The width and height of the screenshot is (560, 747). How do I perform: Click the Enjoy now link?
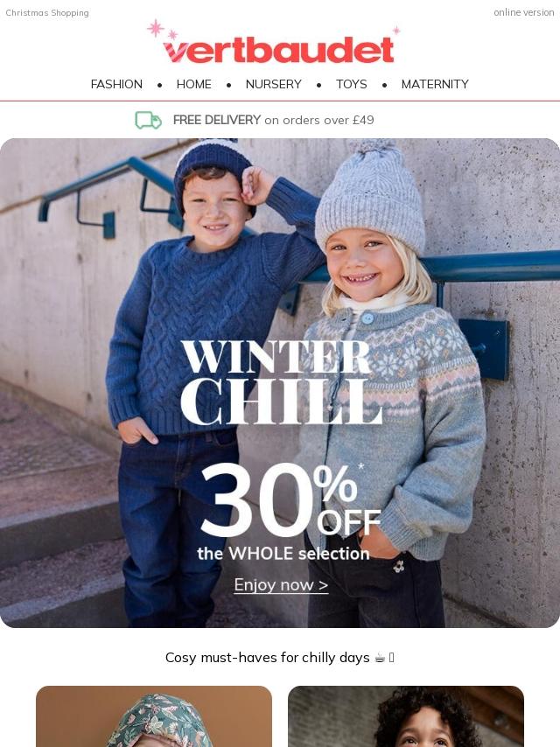click(x=281, y=584)
